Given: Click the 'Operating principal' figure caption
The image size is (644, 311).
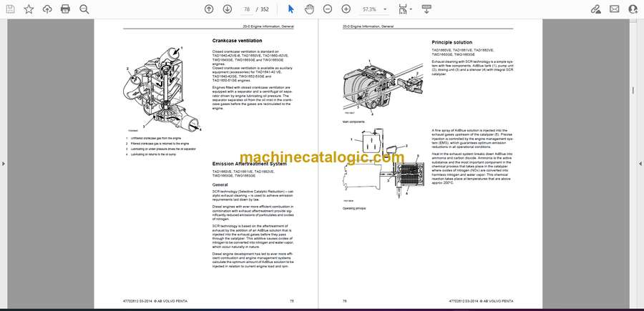Looking at the screenshot, I should pyautogui.click(x=354, y=209).
